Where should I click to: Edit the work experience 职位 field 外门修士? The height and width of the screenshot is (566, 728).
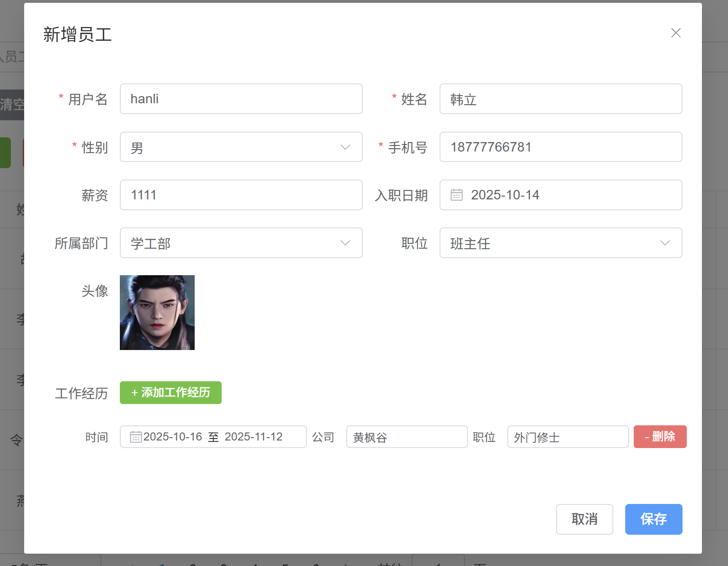coord(567,437)
